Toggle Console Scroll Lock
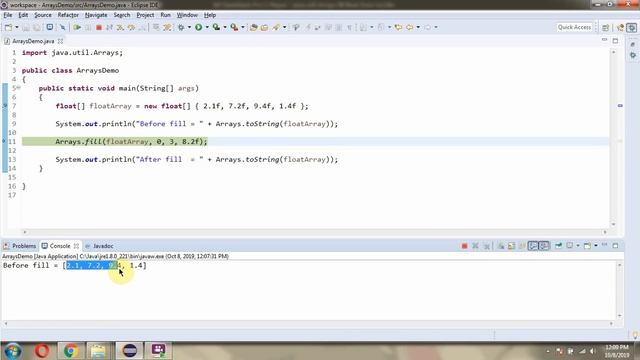 coord(511,246)
